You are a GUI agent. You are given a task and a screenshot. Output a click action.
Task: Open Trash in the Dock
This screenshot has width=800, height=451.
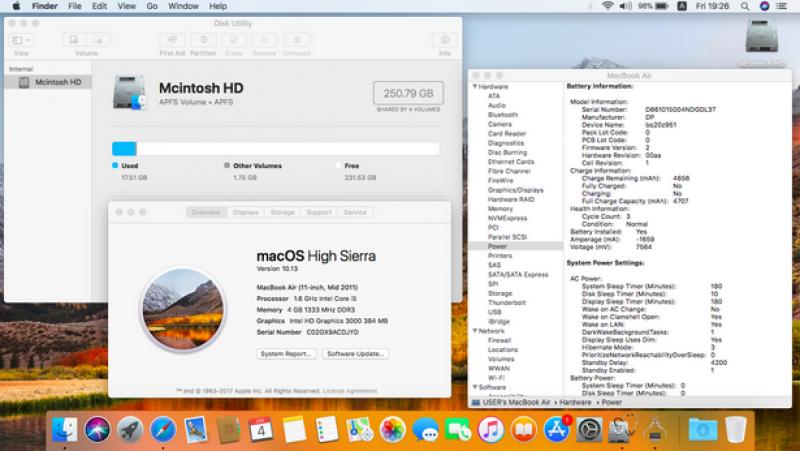tap(736, 430)
